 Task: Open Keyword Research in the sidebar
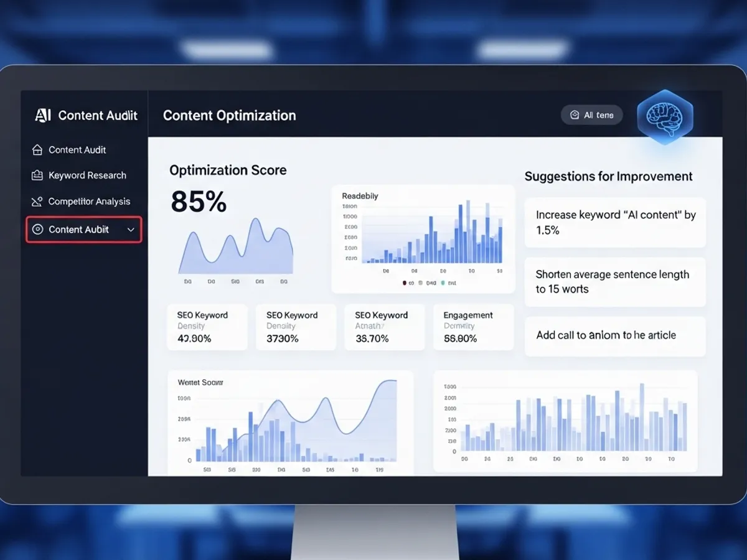[x=87, y=175]
